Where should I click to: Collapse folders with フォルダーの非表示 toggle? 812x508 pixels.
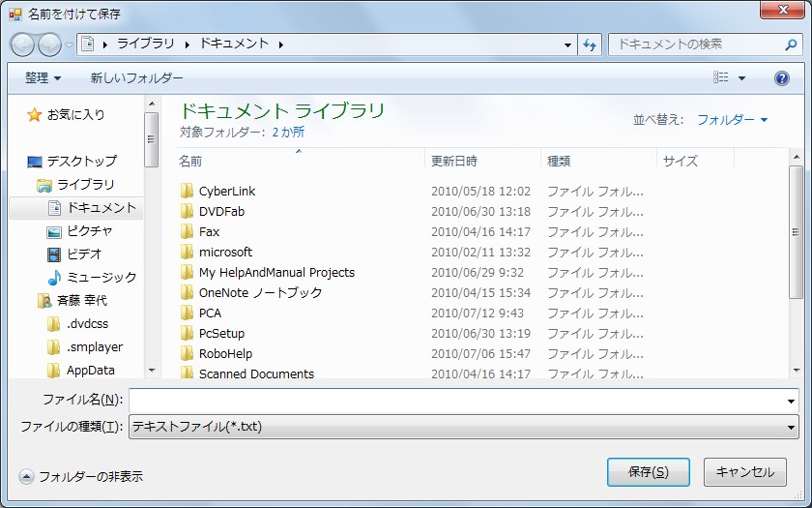81,476
